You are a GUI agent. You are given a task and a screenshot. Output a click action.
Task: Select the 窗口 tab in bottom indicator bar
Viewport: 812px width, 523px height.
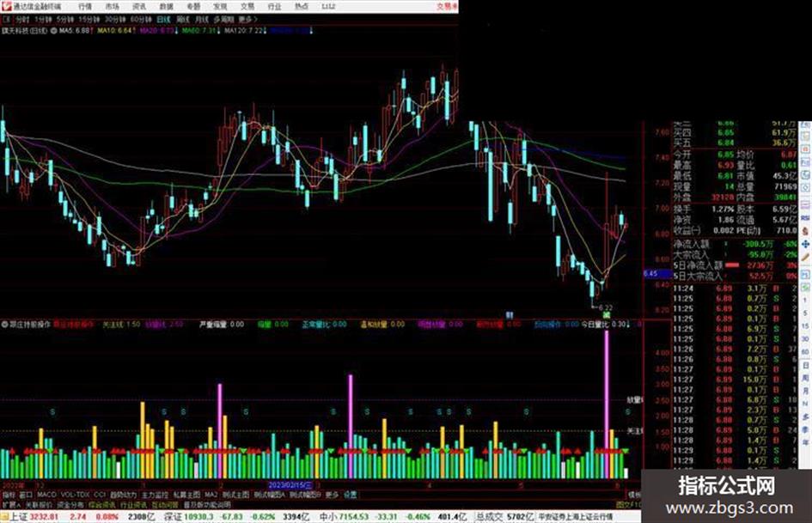(x=26, y=495)
